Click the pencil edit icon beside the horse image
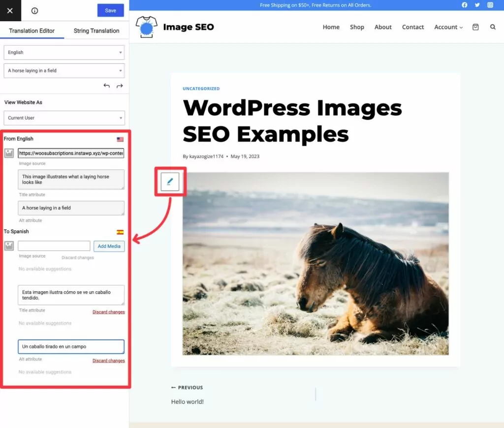This screenshot has height=428, width=504. tap(170, 182)
